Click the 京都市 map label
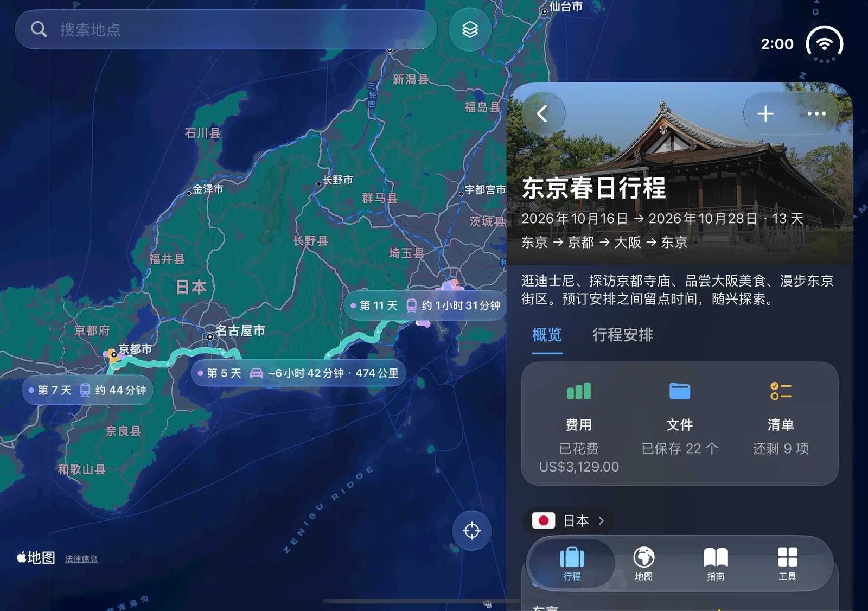Screen dimensions: 868x611 pyautogui.click(x=135, y=349)
